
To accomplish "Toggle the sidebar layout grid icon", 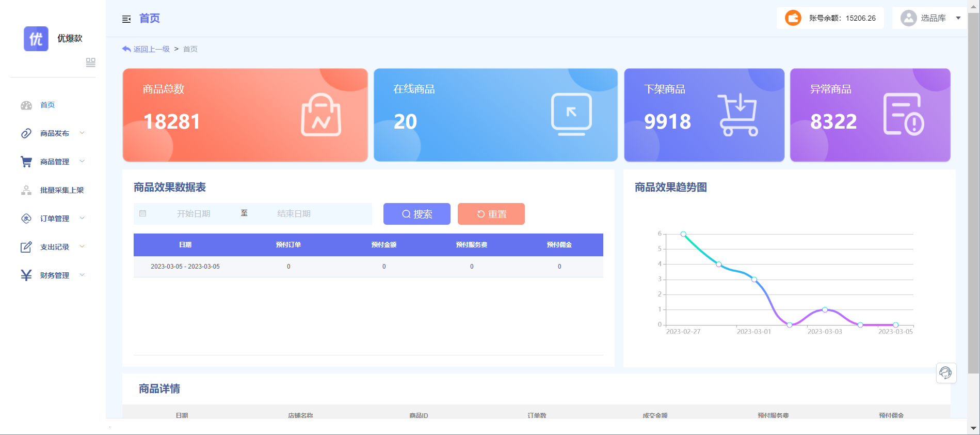I will coord(91,62).
